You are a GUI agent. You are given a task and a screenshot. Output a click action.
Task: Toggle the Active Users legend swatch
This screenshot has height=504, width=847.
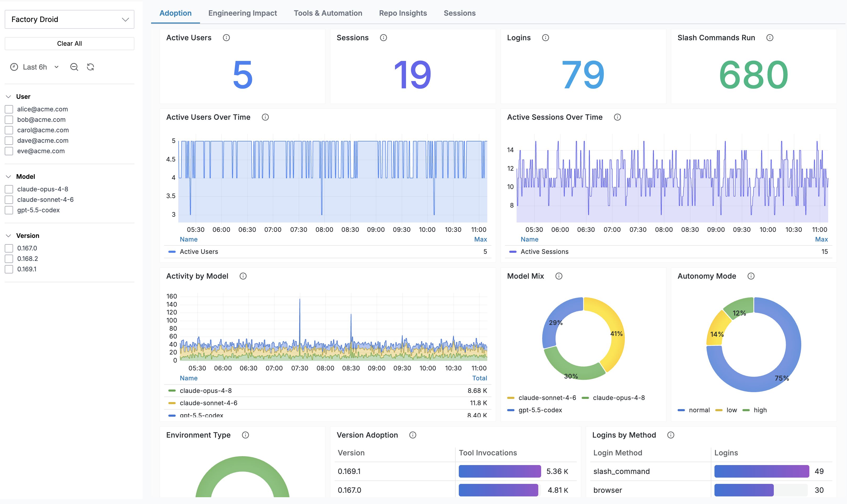pyautogui.click(x=172, y=252)
